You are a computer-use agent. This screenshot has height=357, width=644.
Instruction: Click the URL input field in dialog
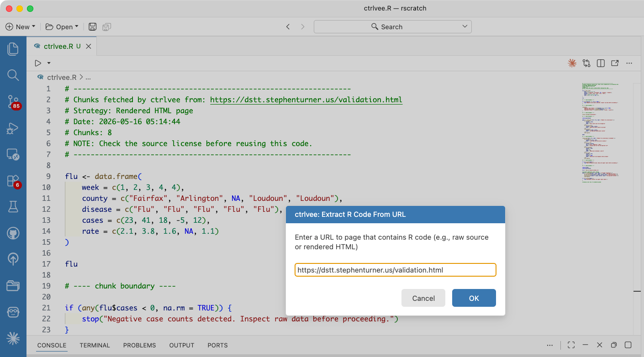click(x=396, y=270)
